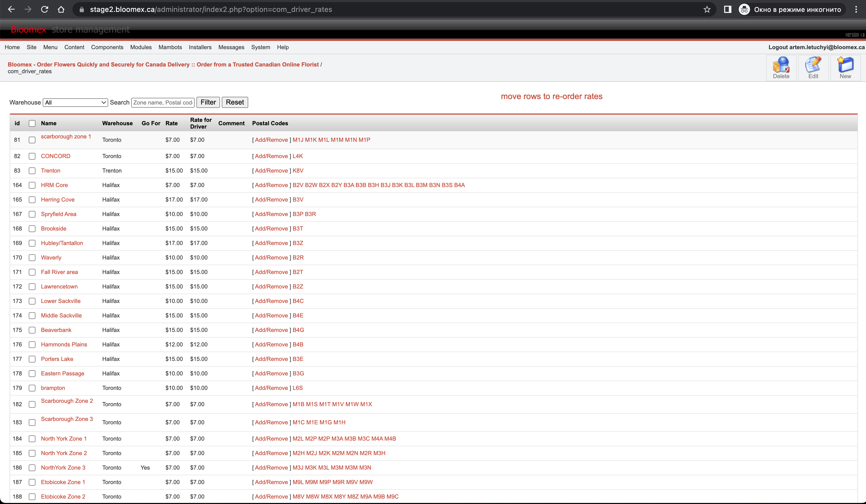Toggle the select-all checkbox in the table header
Screen dimensions: 866x504
click(x=32, y=123)
